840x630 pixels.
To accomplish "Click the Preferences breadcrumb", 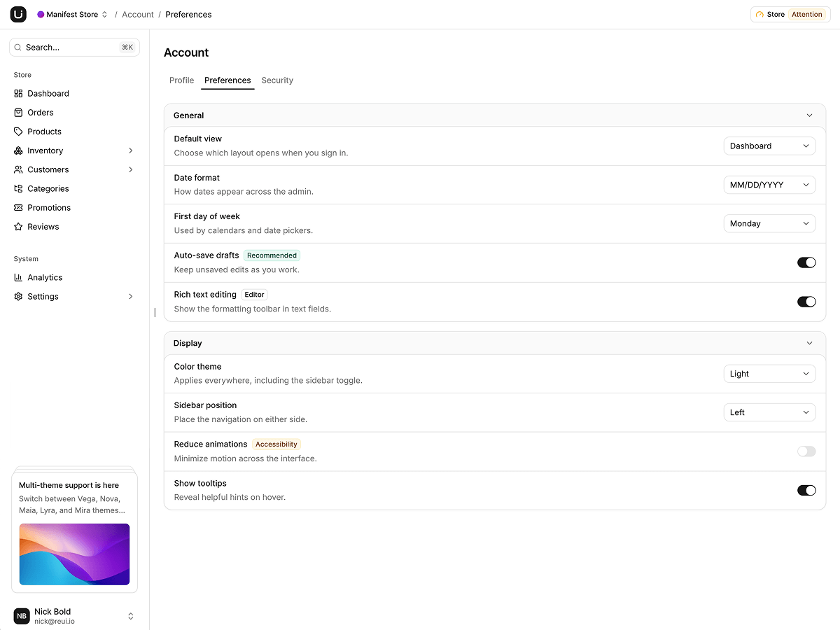I will (188, 14).
